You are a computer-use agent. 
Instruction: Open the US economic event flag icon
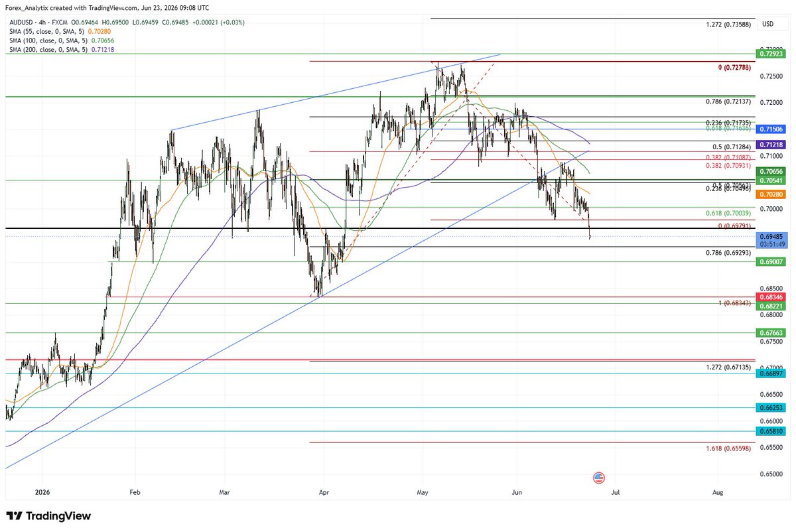pyautogui.click(x=598, y=478)
